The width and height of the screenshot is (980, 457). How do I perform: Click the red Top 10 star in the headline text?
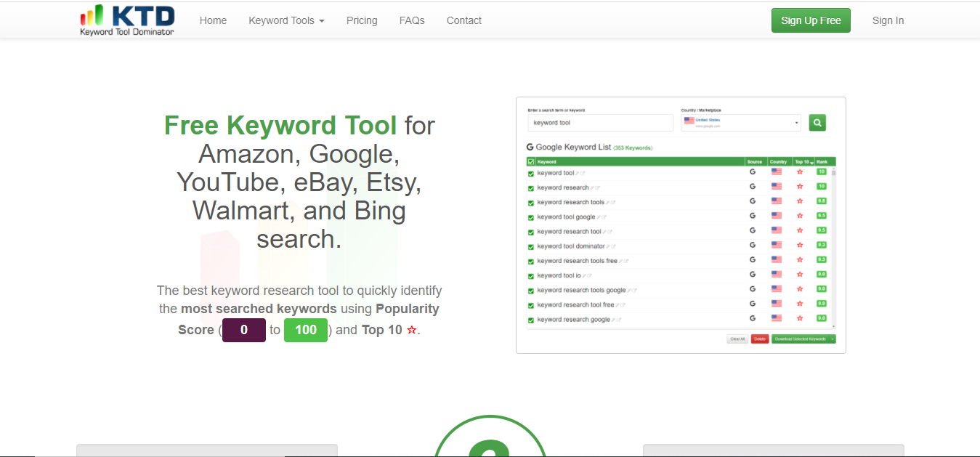412,330
